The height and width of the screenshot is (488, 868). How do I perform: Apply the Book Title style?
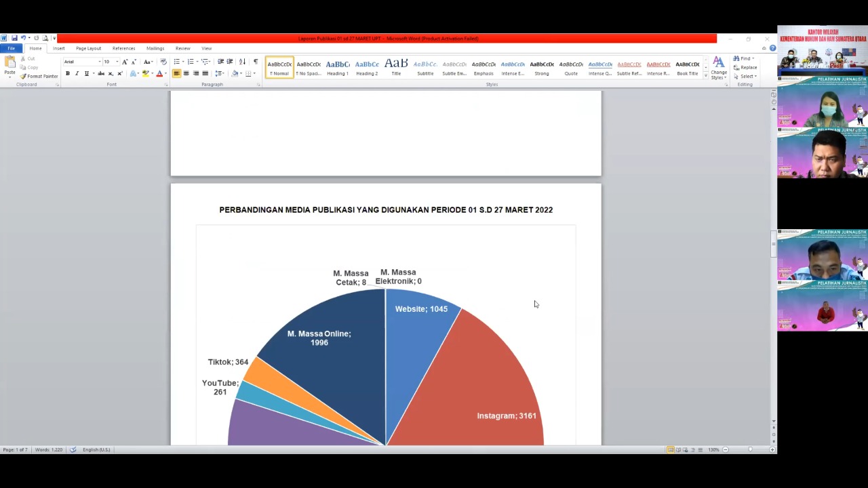click(x=688, y=68)
